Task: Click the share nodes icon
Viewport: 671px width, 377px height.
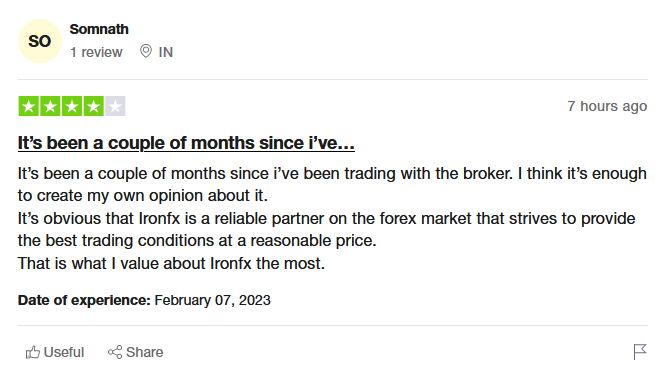Action: (x=115, y=352)
